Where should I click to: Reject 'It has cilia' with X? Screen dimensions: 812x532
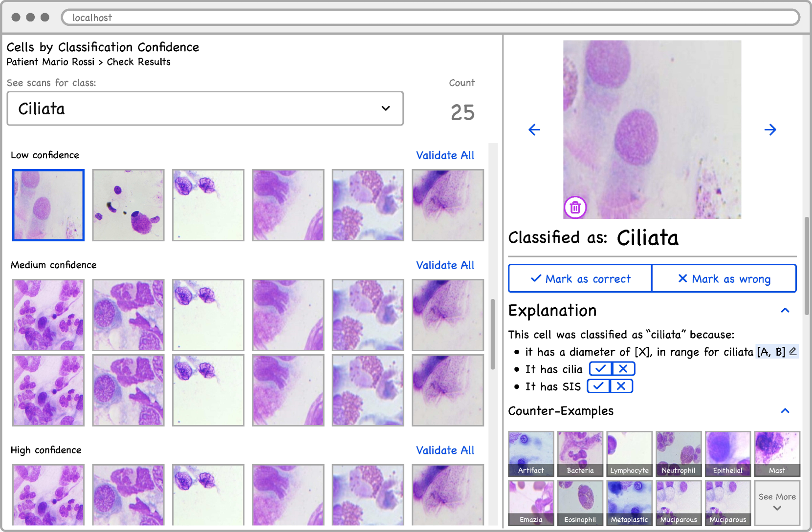[x=623, y=369]
